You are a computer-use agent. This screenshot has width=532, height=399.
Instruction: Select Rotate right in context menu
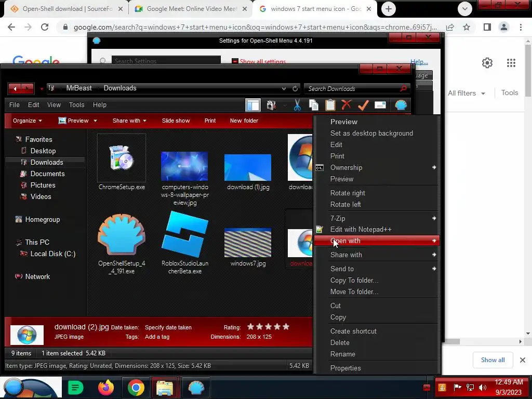pos(348,193)
